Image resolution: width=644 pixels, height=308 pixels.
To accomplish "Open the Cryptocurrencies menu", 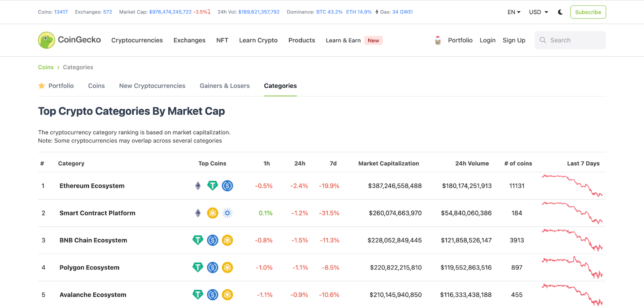I will (x=137, y=40).
